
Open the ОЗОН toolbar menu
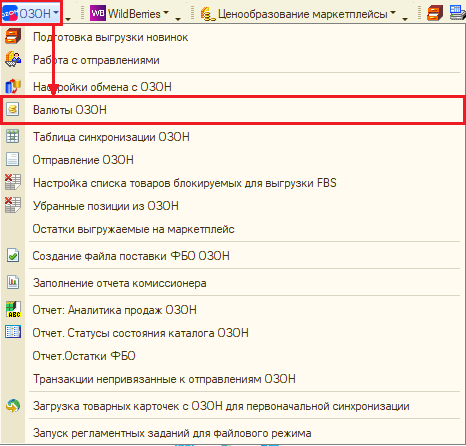[31, 13]
